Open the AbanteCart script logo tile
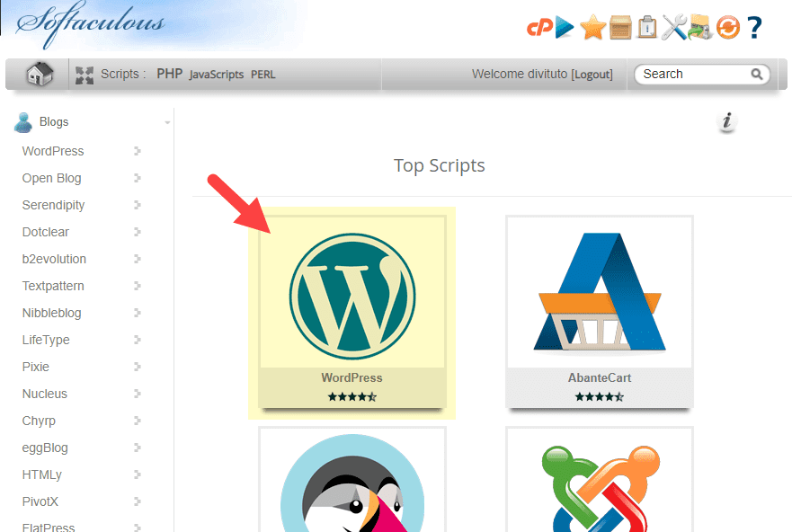This screenshot has width=792, height=532. [x=600, y=292]
